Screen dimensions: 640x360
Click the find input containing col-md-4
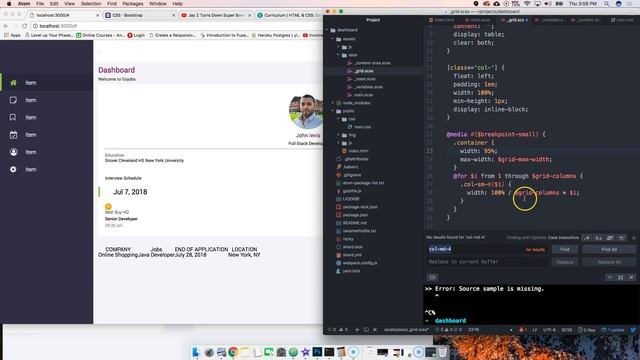point(487,249)
